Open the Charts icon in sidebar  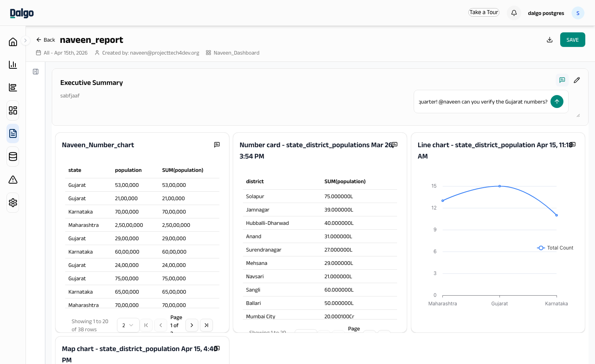[13, 65]
